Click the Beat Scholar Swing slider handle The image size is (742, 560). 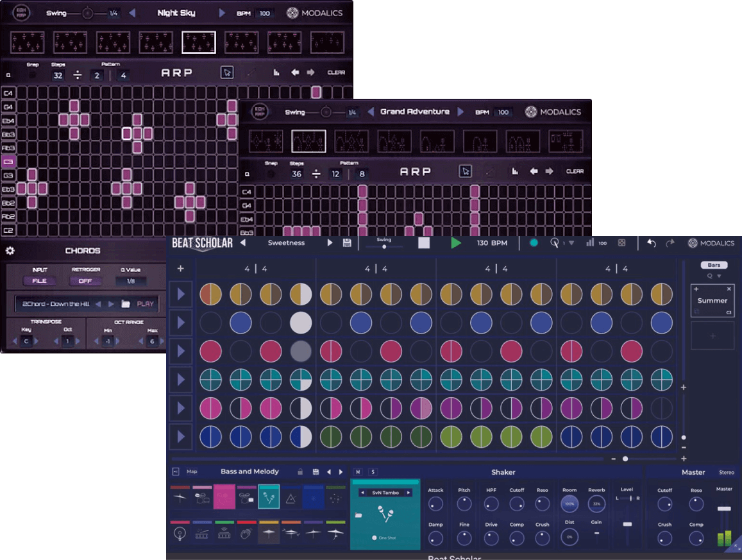(x=384, y=246)
